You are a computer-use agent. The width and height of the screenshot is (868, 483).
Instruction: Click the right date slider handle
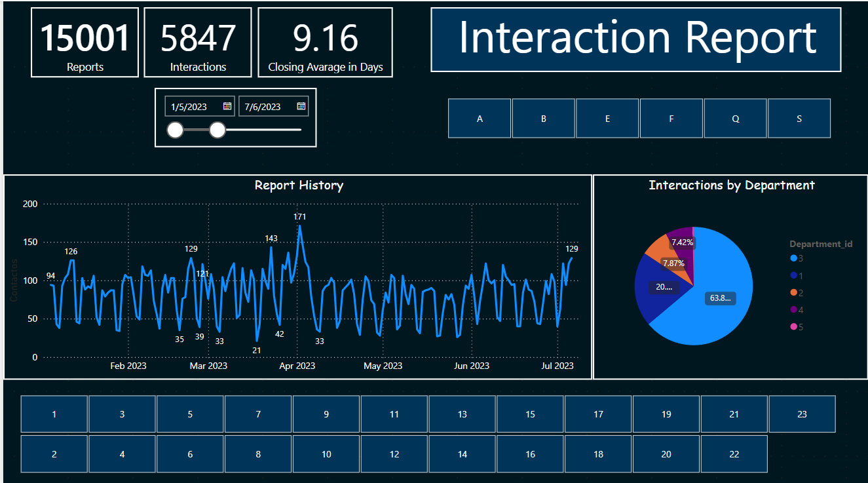click(x=217, y=130)
